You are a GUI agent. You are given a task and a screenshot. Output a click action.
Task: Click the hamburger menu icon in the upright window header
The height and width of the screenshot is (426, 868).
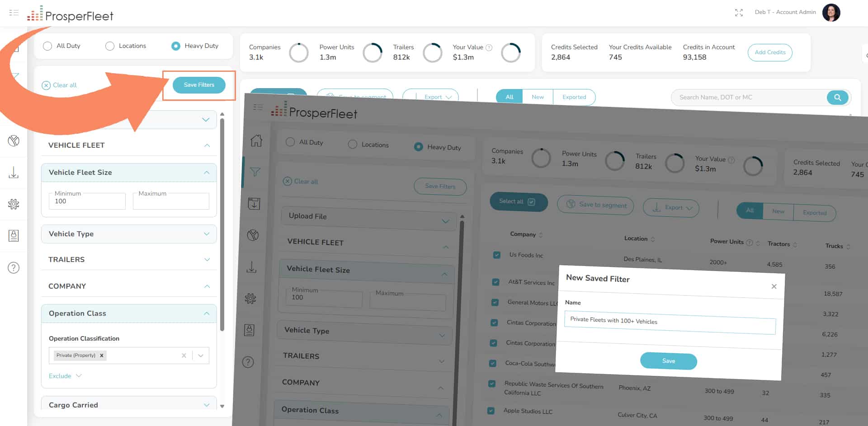pyautogui.click(x=14, y=13)
